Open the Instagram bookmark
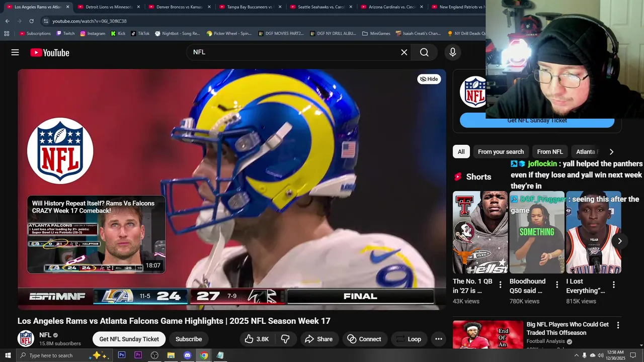 [93, 34]
